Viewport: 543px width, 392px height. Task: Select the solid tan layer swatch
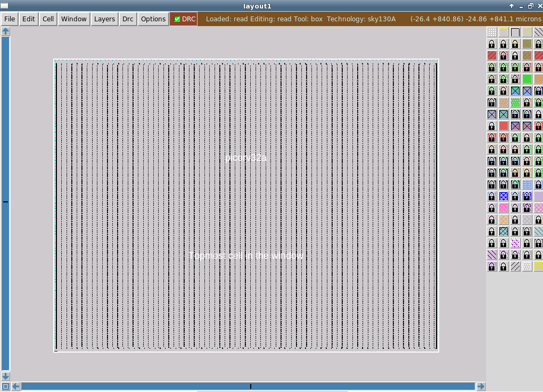[x=539, y=79]
